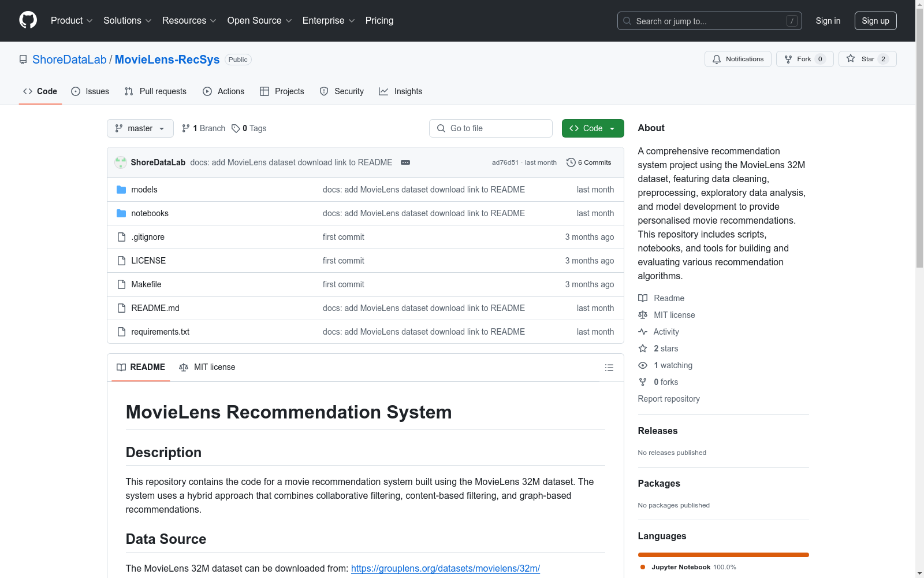The width and height of the screenshot is (924, 578).
Task: Click the Search or jump to field
Action: point(710,21)
